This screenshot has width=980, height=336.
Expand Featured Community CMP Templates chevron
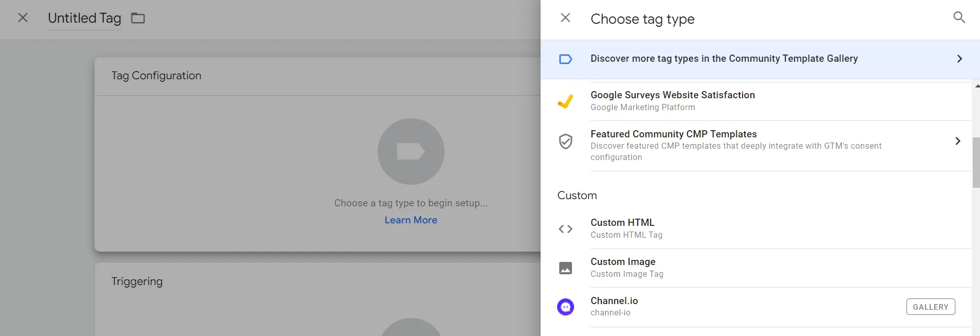[957, 141]
